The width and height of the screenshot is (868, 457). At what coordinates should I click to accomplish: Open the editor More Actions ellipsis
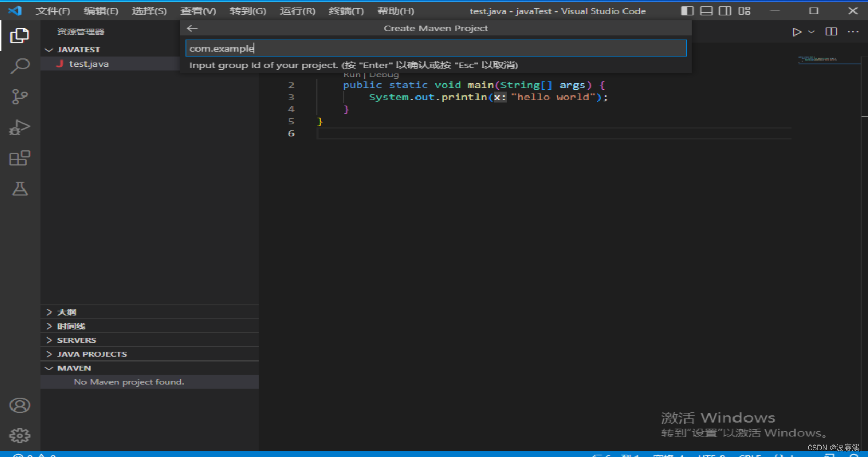(x=853, y=32)
